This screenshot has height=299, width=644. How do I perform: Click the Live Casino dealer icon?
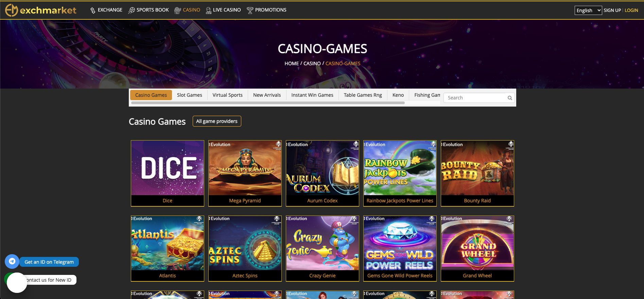208,11
